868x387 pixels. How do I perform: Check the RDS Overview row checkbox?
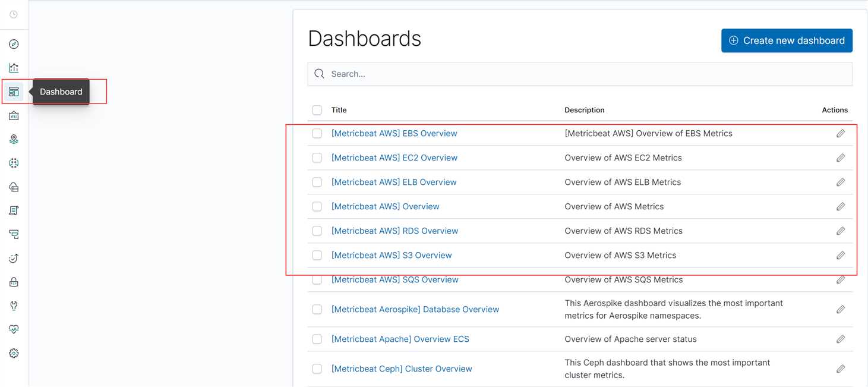(317, 231)
